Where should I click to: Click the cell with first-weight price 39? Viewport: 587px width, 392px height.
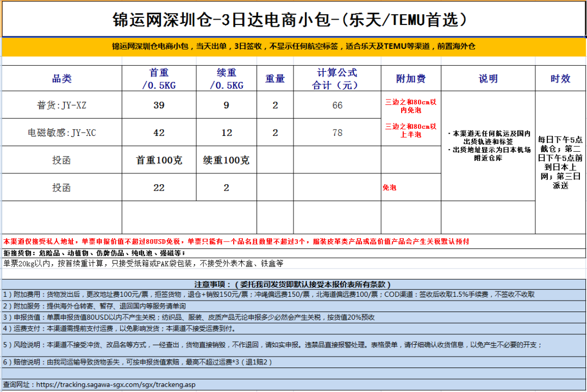pos(159,105)
